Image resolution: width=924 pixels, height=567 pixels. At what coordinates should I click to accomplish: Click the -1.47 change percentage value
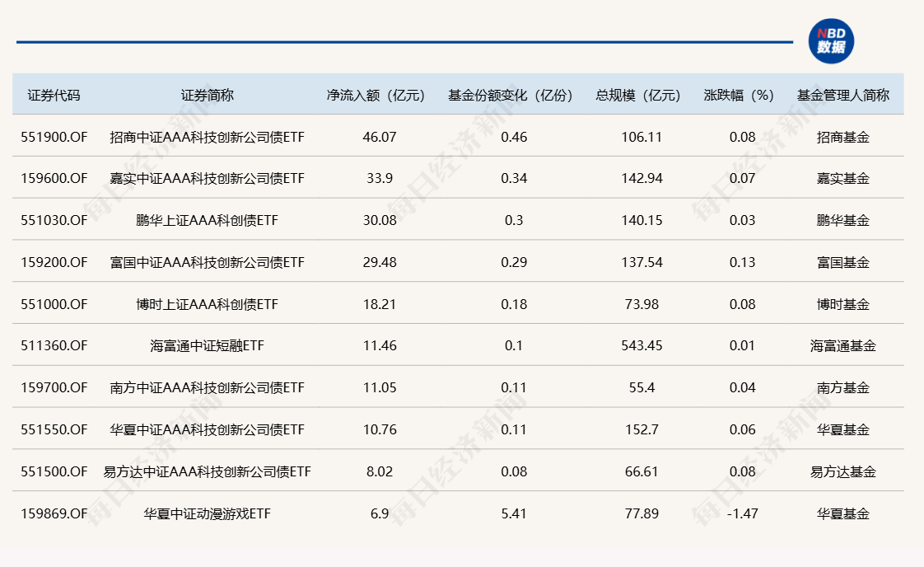tap(740, 513)
